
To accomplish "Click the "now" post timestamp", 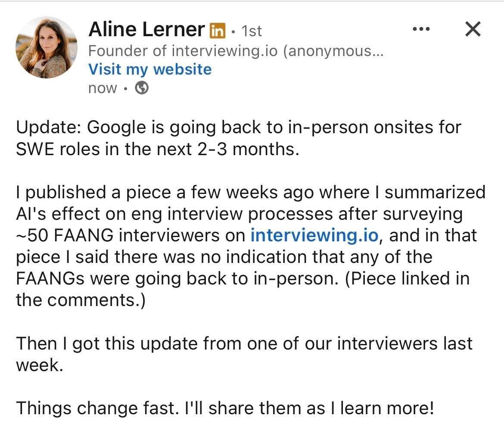I will coord(103,88).
